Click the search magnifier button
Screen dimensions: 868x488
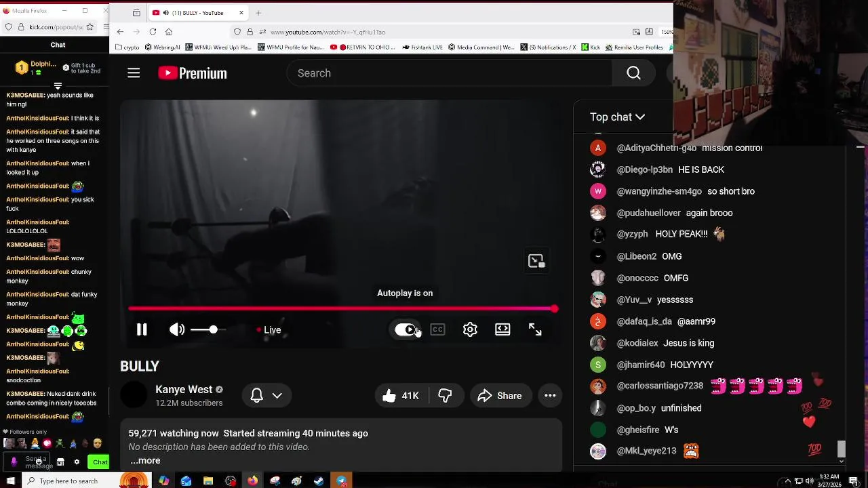tap(633, 73)
